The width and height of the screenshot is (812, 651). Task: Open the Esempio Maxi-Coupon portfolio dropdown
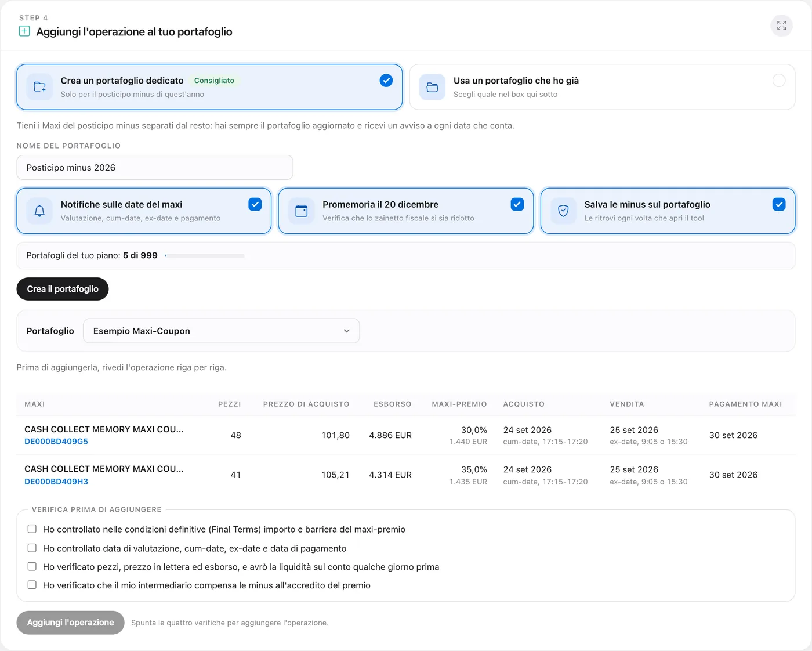(x=222, y=331)
